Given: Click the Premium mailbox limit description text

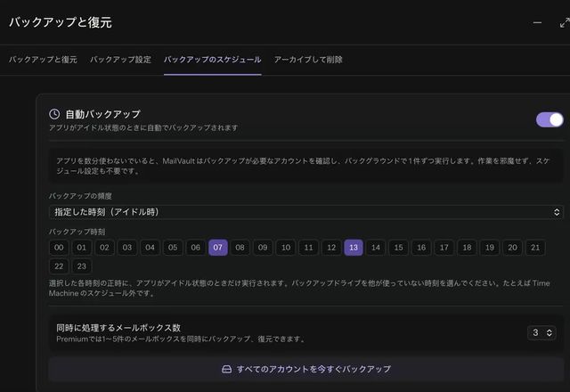Looking at the screenshot, I should click(181, 339).
